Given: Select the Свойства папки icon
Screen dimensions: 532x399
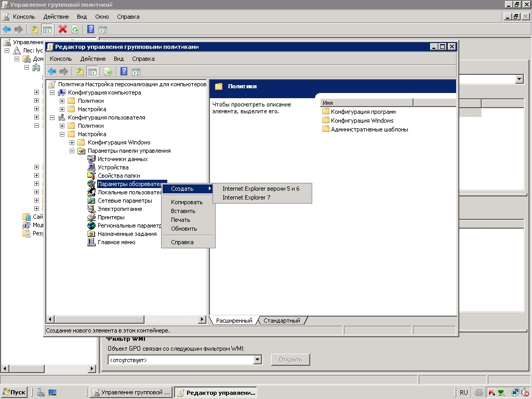Looking at the screenshot, I should 91,176.
